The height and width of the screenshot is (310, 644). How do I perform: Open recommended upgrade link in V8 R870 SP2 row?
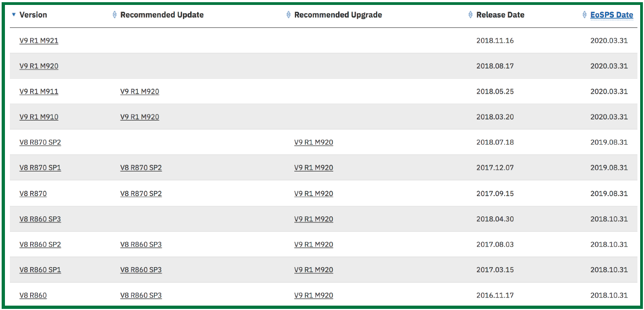click(314, 142)
